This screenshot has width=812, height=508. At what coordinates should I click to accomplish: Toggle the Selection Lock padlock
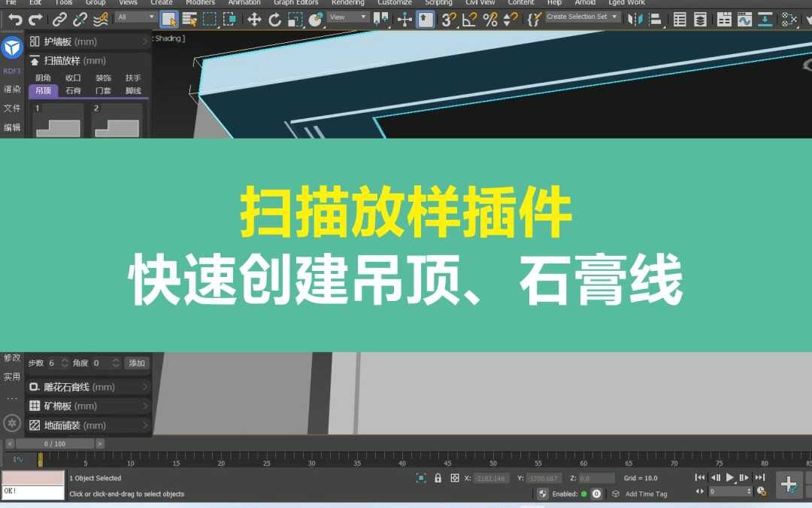438,478
